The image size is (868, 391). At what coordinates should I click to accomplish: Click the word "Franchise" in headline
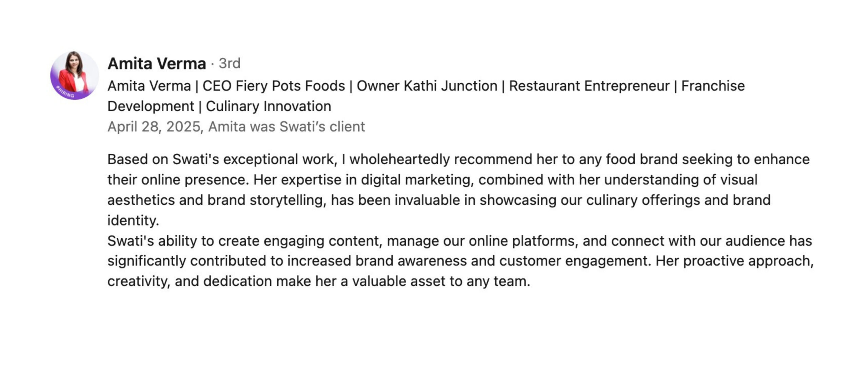pos(713,86)
